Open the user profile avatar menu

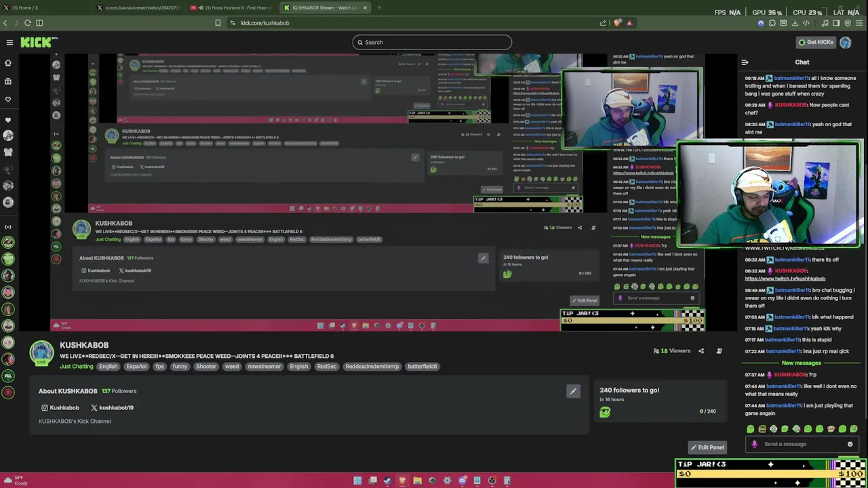click(x=846, y=42)
